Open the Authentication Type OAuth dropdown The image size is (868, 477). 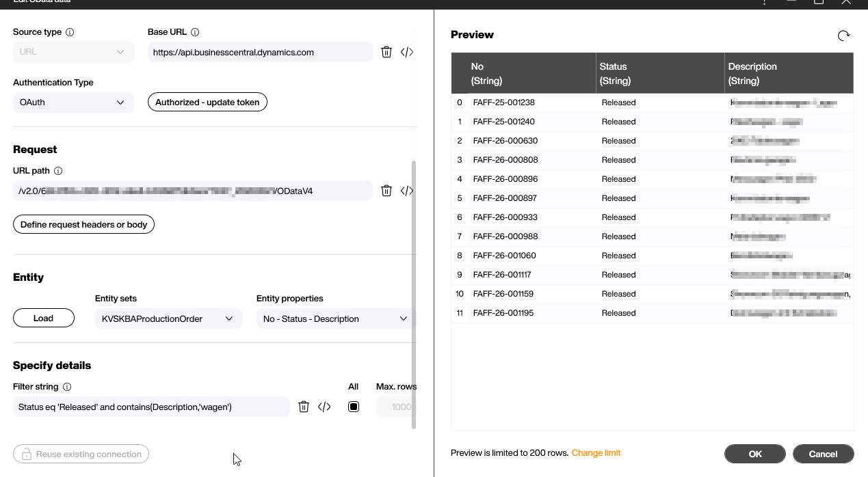pyautogui.click(x=73, y=103)
